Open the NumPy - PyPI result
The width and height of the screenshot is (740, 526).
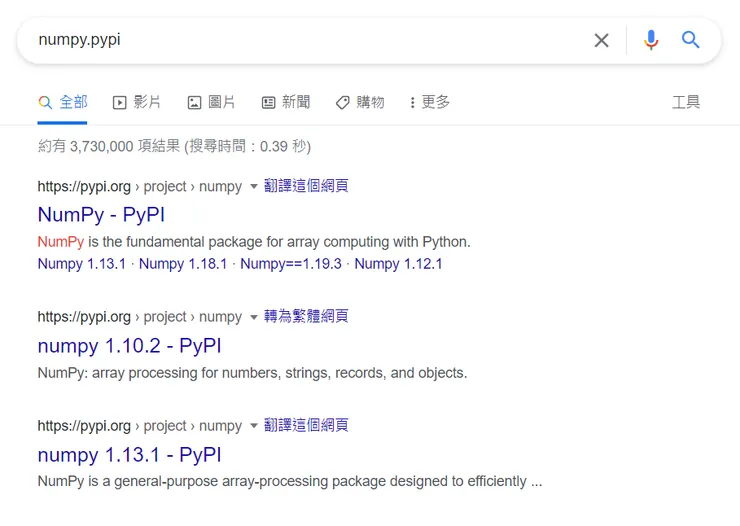tap(101, 214)
